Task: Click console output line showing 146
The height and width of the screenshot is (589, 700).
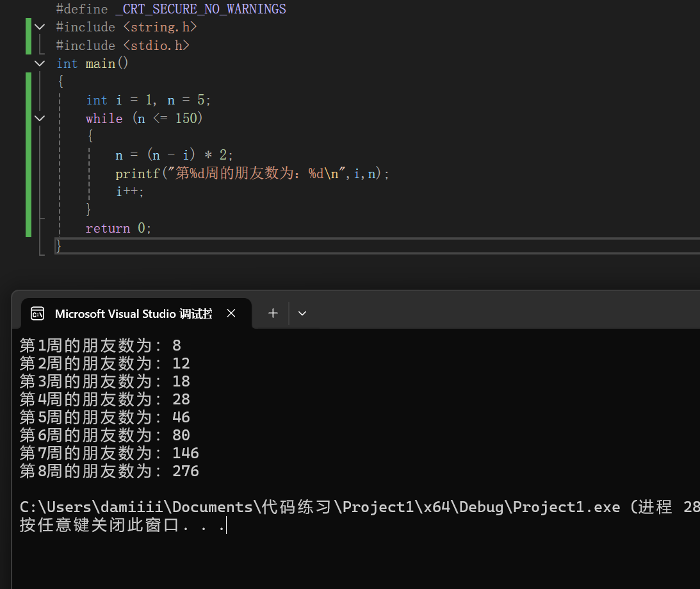Action: tap(110, 453)
